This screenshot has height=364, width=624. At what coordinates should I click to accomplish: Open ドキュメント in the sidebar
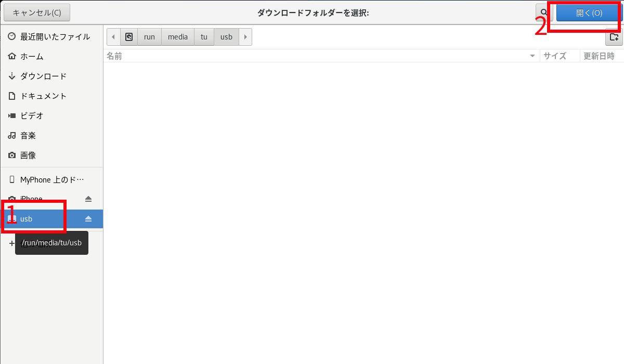click(x=43, y=96)
